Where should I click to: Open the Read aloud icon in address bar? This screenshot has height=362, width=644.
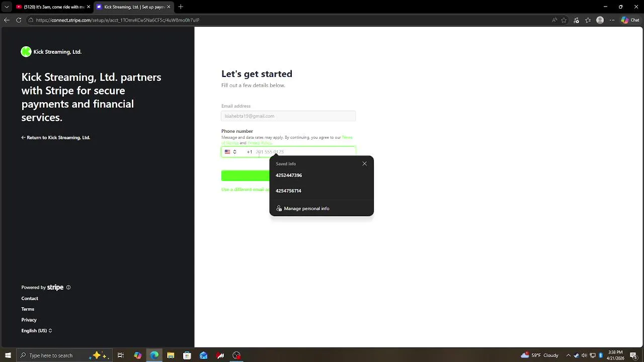pyautogui.click(x=554, y=20)
